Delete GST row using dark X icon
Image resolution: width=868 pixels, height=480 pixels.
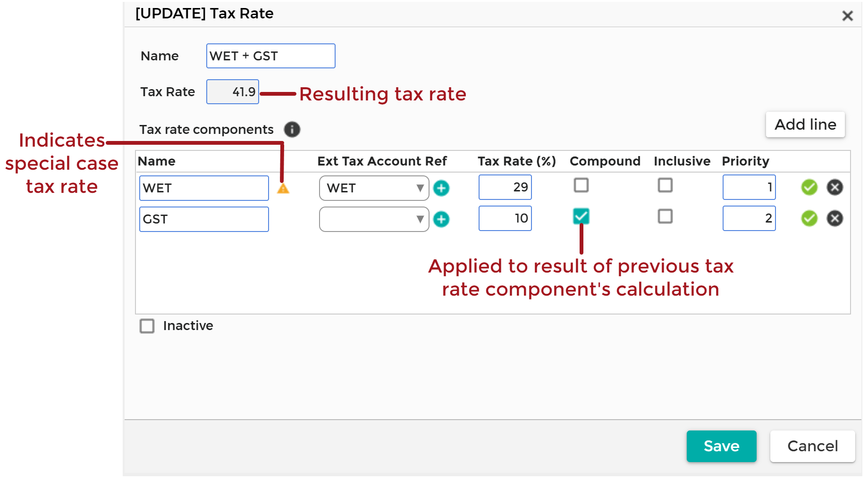[x=835, y=218]
